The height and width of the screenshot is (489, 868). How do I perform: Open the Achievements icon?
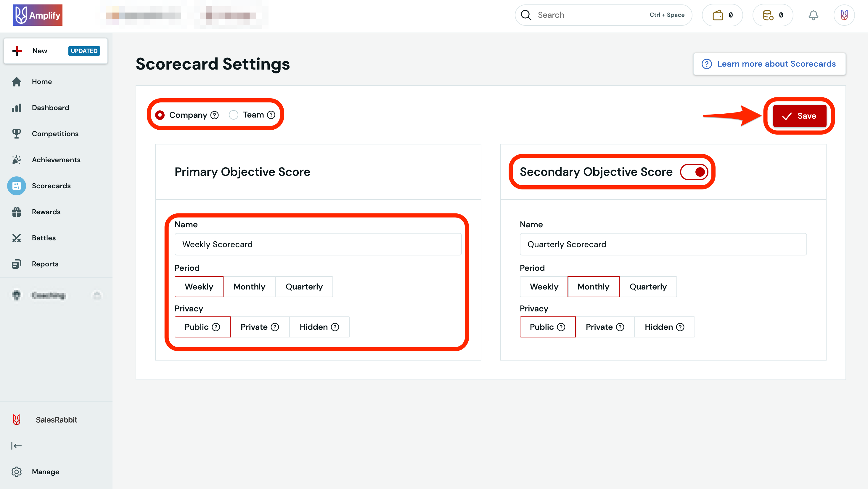tap(17, 160)
